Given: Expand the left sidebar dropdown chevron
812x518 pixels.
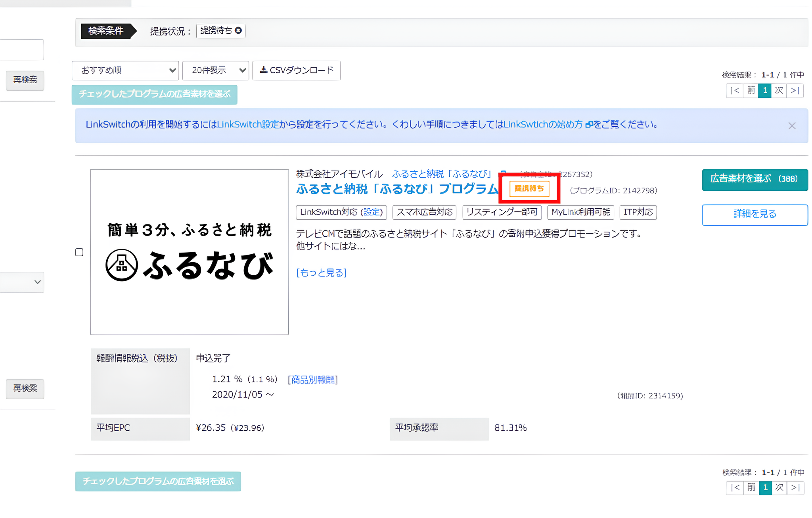Looking at the screenshot, I should point(37,282).
